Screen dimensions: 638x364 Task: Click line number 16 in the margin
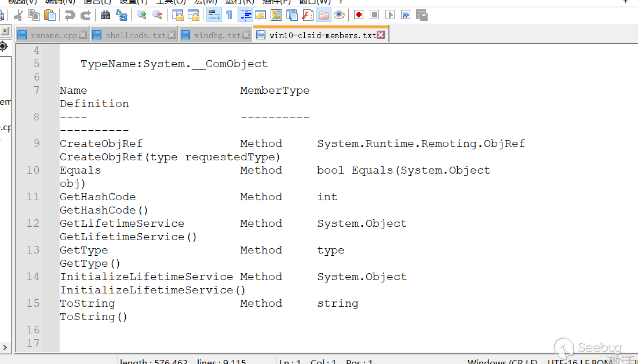(33, 330)
